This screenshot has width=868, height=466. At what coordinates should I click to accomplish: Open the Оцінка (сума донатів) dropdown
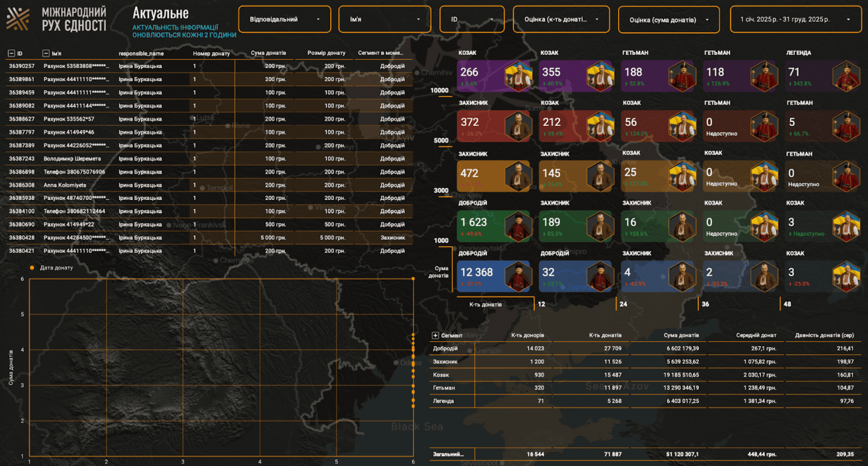668,20
